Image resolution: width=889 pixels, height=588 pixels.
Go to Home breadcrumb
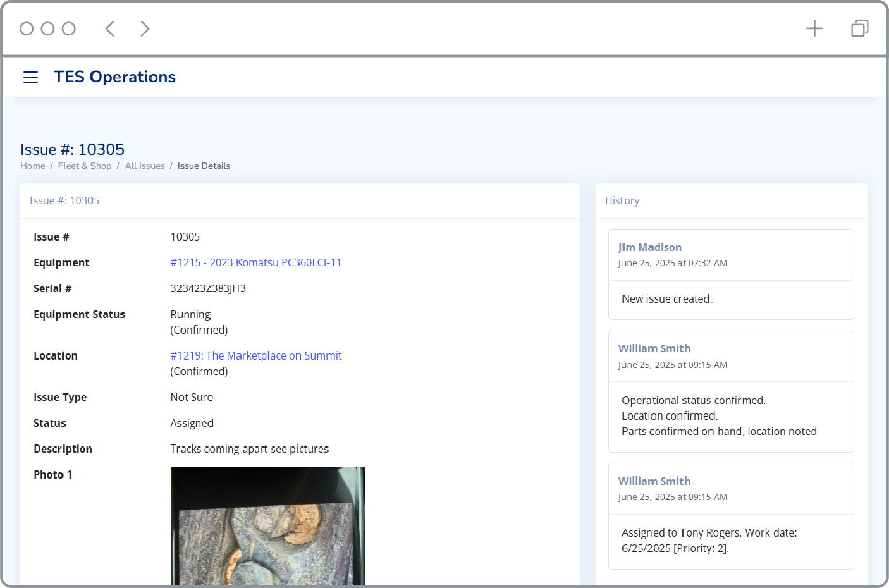(32, 166)
